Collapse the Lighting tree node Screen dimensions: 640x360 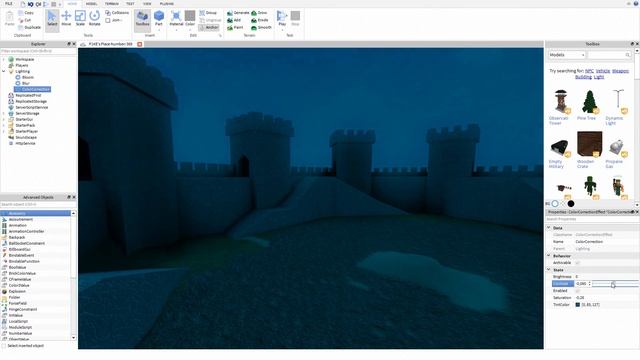(x=4, y=71)
